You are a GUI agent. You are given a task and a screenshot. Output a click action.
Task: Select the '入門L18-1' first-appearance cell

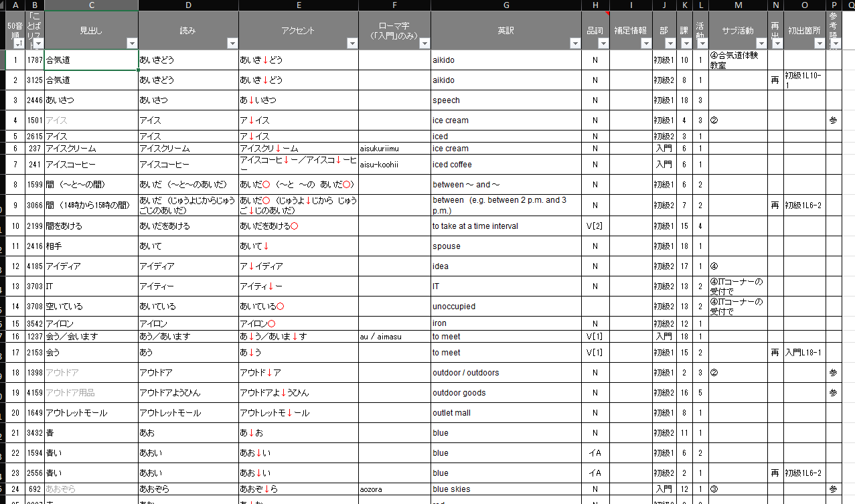804,353
